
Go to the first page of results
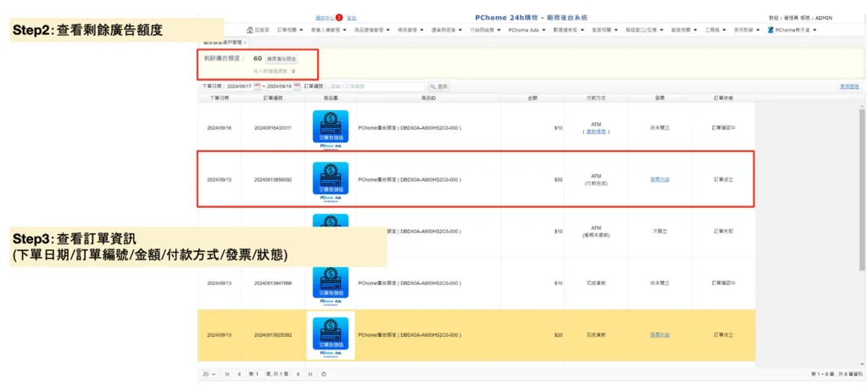click(226, 374)
